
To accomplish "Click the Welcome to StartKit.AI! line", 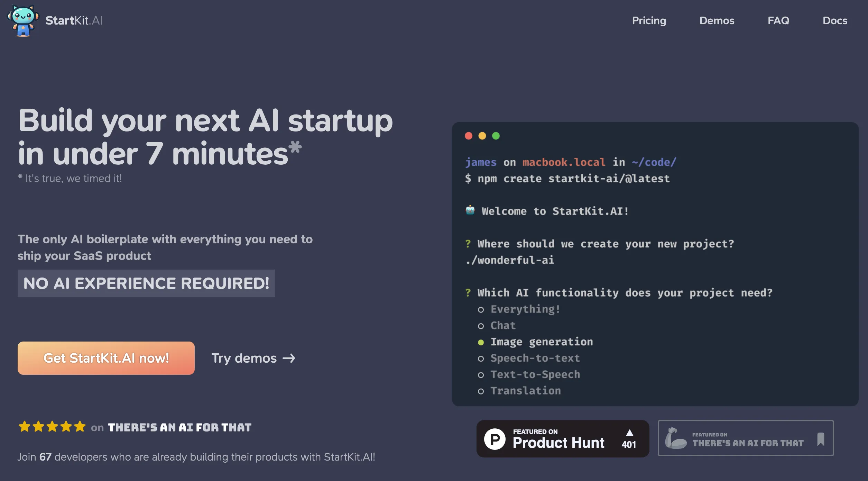I will (555, 211).
